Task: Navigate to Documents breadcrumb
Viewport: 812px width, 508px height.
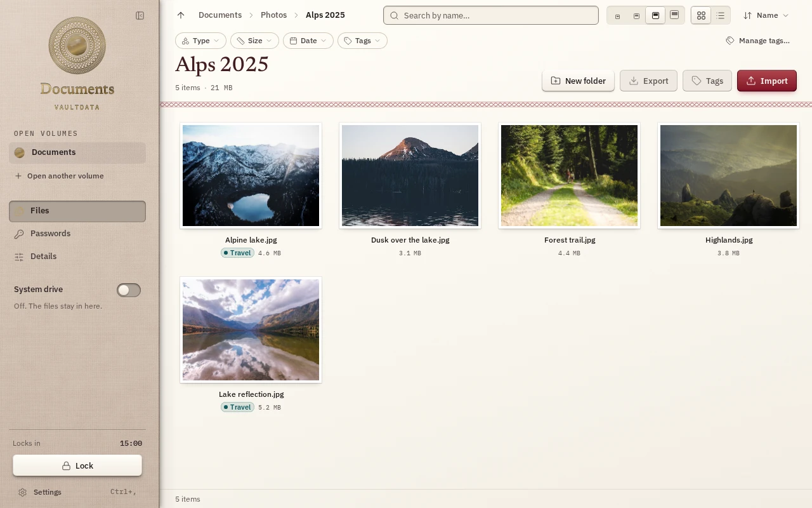Action: click(220, 15)
